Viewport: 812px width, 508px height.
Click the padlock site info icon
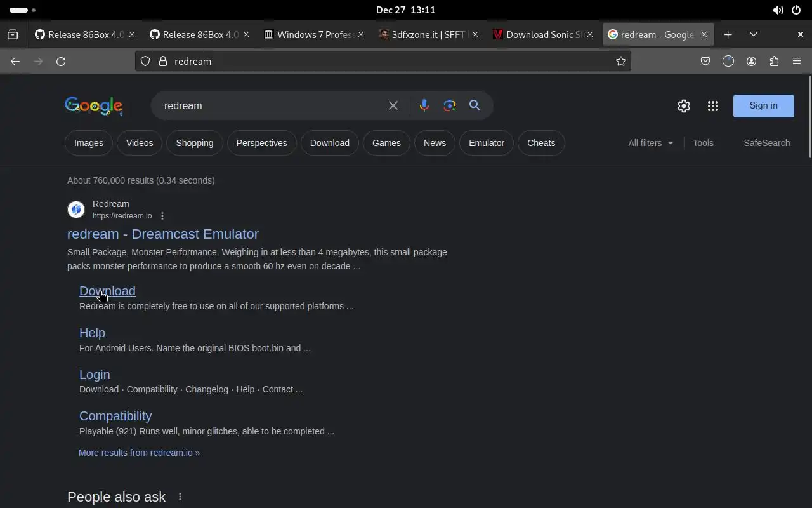[x=163, y=61]
